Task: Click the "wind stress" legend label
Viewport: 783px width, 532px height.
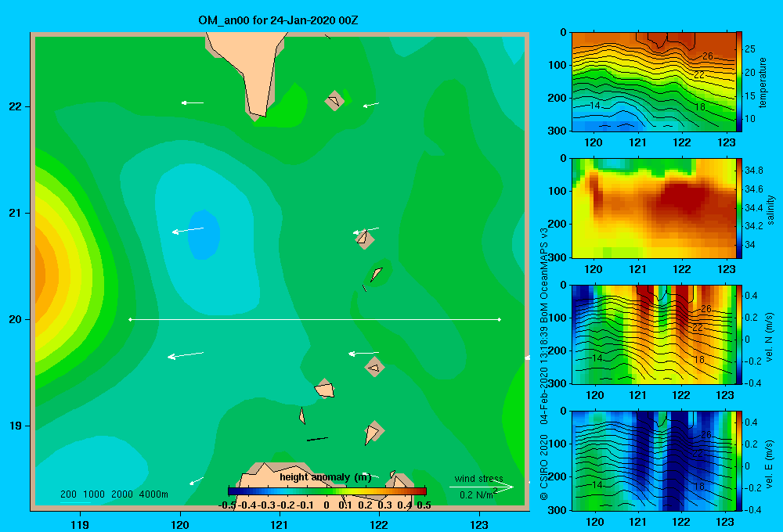Action: point(479,478)
